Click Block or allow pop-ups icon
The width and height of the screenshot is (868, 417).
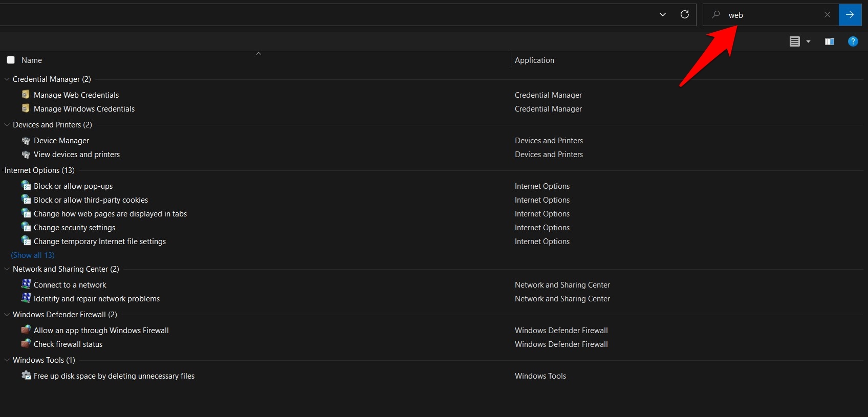click(x=26, y=186)
